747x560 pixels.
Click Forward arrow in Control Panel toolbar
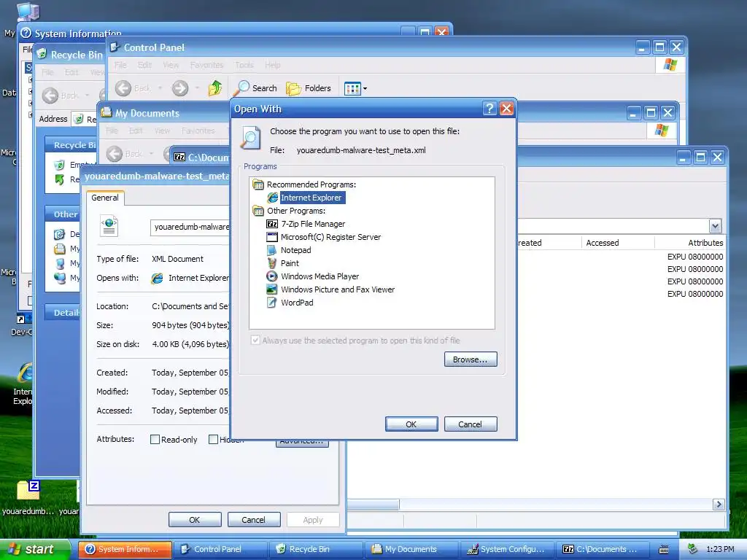pos(180,88)
